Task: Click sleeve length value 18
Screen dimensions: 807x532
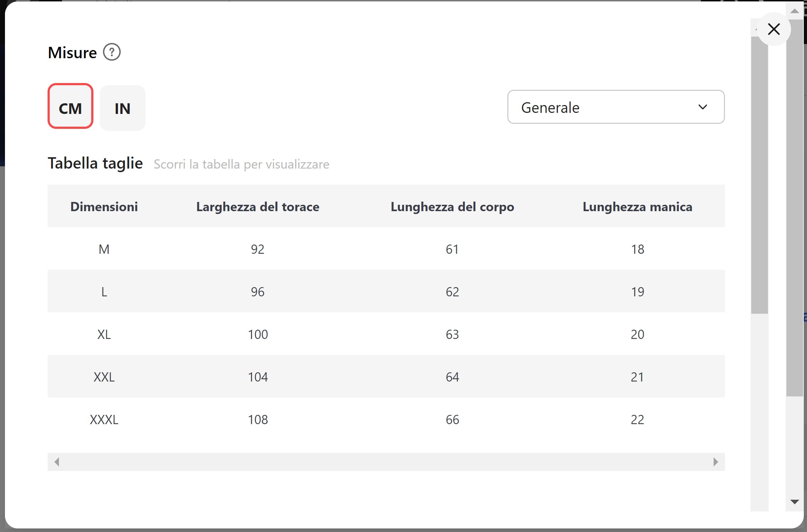Action: pyautogui.click(x=637, y=249)
